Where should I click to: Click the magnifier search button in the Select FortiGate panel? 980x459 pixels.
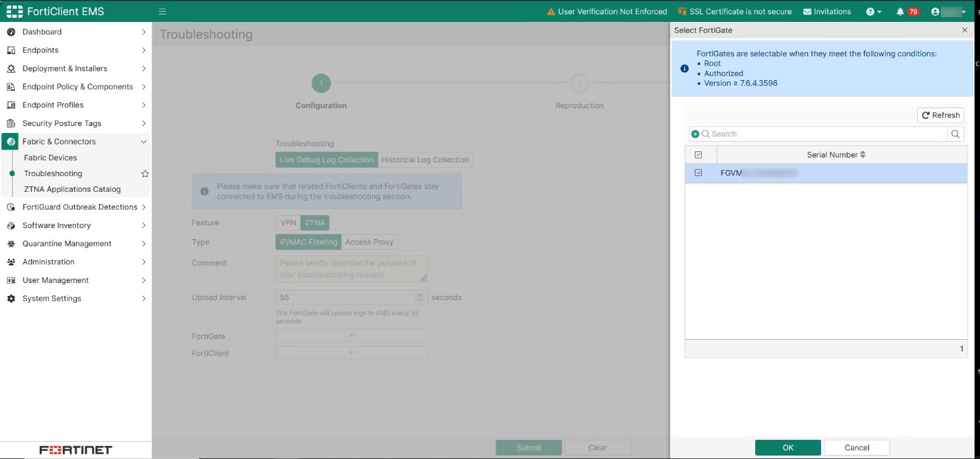tap(957, 134)
